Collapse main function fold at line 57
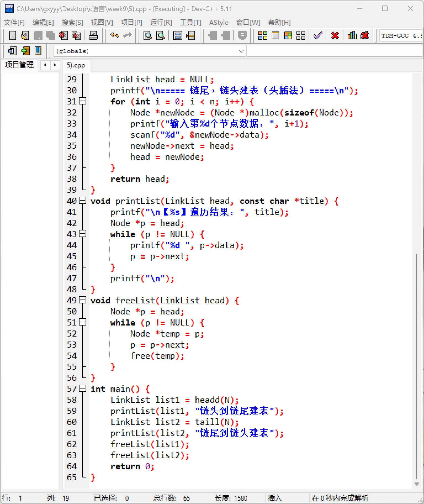 [x=83, y=389]
